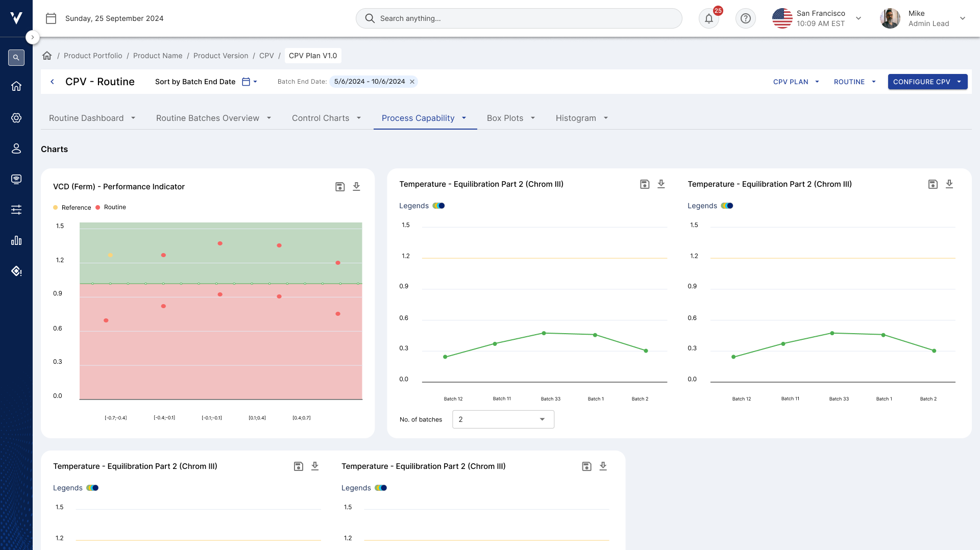Toggle the Reference legend series

point(72,208)
